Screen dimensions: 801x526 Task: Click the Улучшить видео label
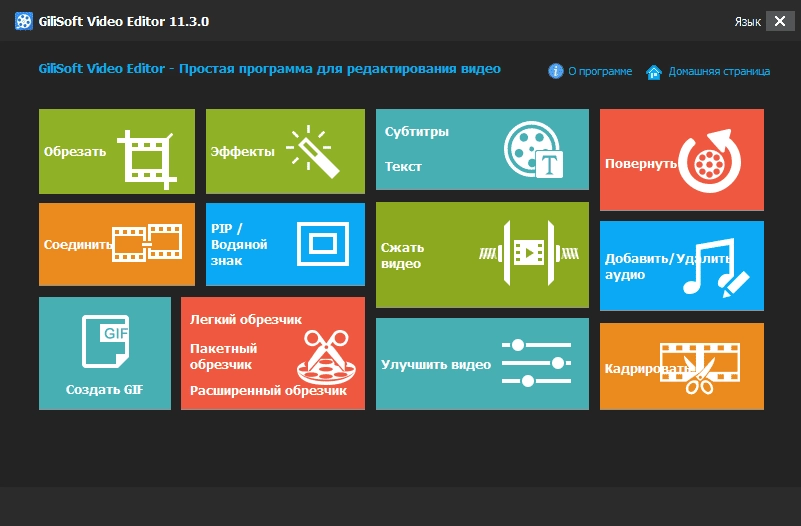point(436,365)
